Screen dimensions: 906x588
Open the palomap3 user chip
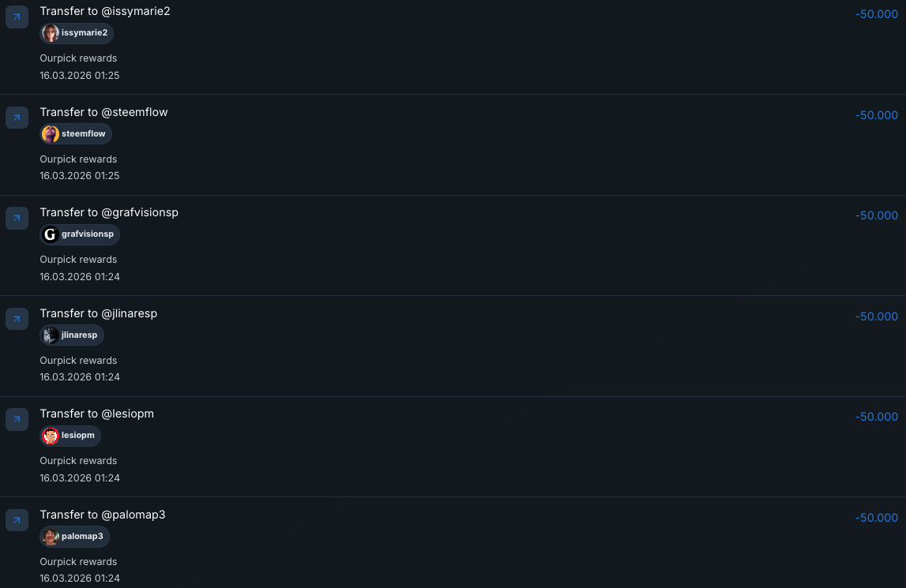75,537
